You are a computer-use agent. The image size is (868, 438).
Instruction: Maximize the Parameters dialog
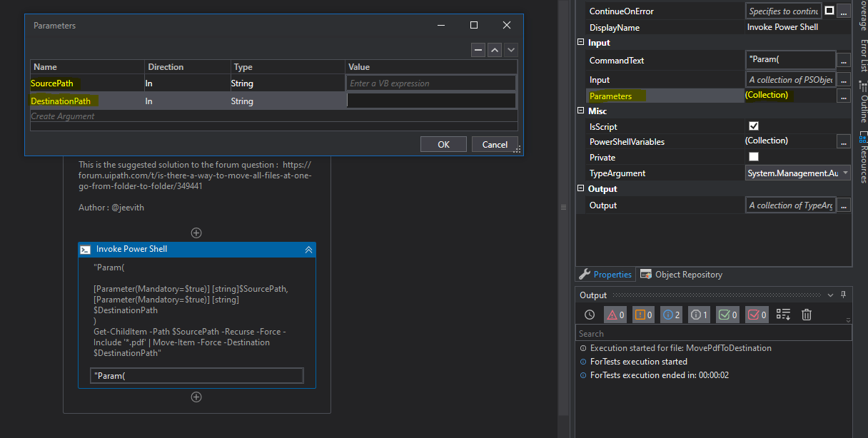coord(474,25)
